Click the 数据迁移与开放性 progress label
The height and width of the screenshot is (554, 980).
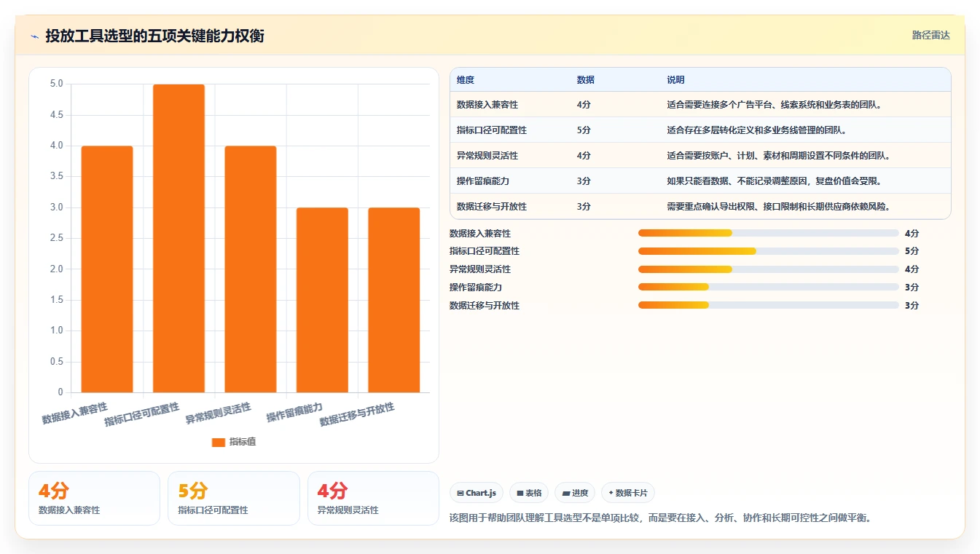pyautogui.click(x=485, y=306)
